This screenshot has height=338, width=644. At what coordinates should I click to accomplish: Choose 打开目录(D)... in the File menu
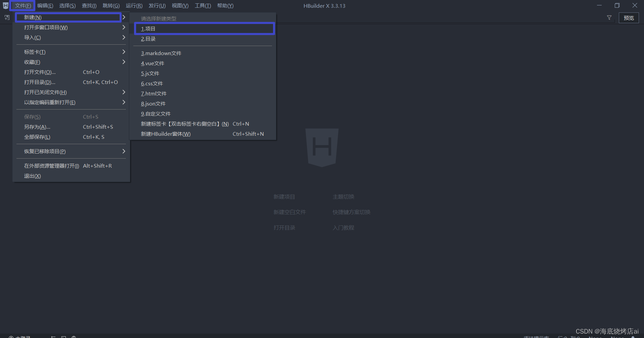click(x=71, y=82)
